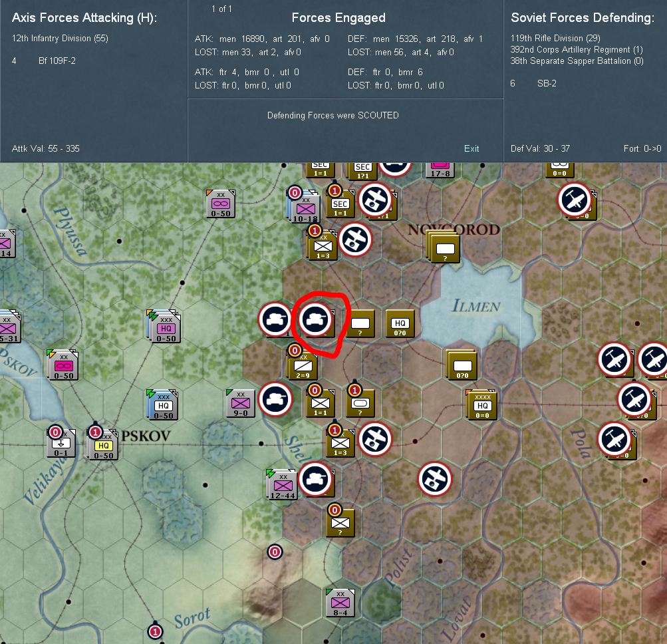Image resolution: width=667 pixels, height=644 pixels.
Task: Select the SEC 1=1 counter with red 1 badge
Action: (340, 204)
